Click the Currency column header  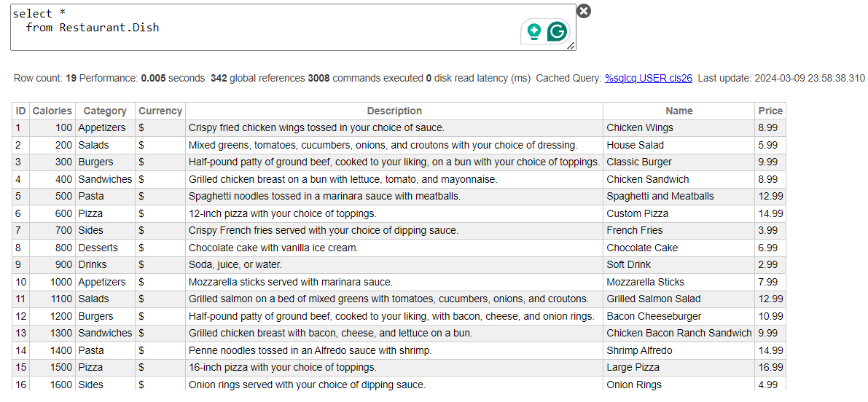click(x=160, y=111)
